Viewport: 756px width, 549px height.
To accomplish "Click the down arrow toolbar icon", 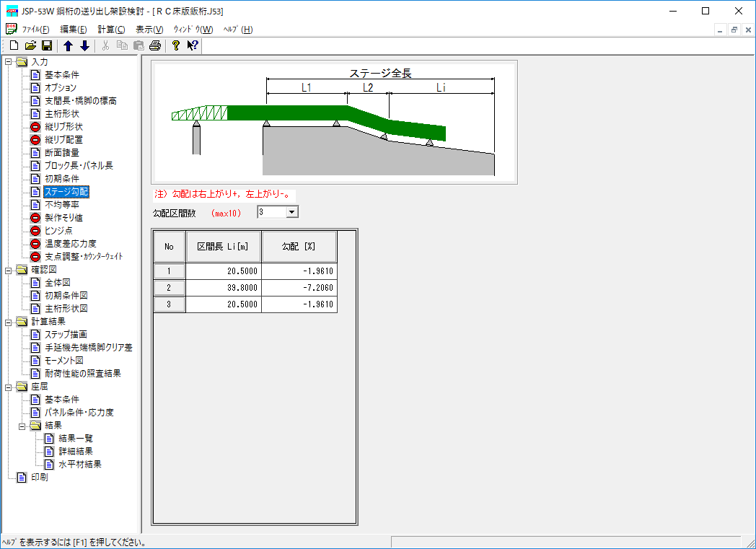I will click(84, 45).
